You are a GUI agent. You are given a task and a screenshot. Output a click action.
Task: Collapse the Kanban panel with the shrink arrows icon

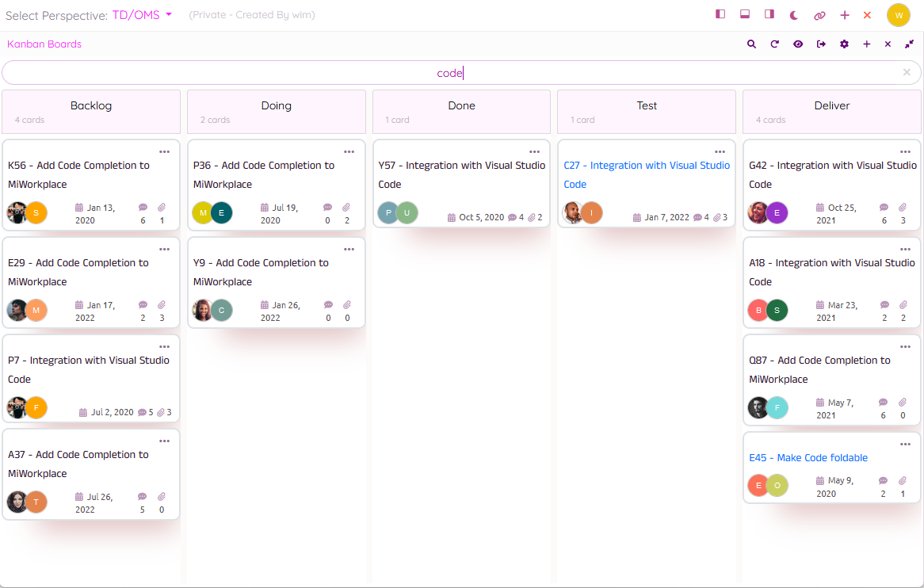909,44
